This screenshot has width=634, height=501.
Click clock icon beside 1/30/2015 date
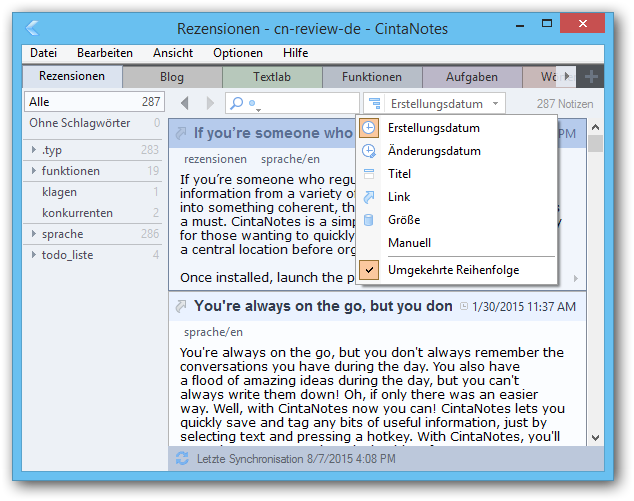[x=464, y=307]
